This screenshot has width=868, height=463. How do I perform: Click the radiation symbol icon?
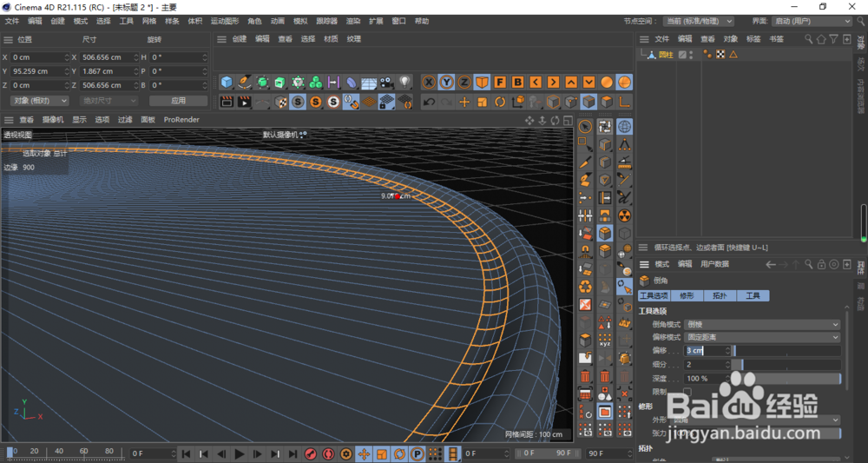click(x=624, y=215)
